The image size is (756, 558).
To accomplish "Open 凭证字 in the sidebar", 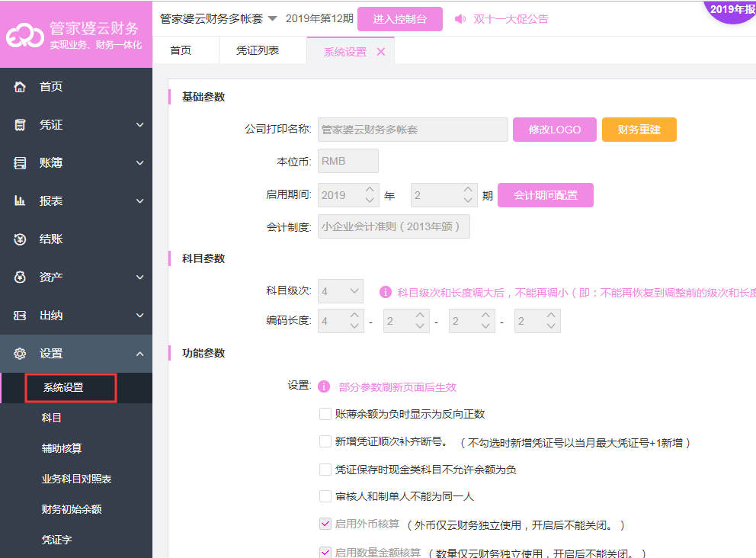I will tap(57, 540).
